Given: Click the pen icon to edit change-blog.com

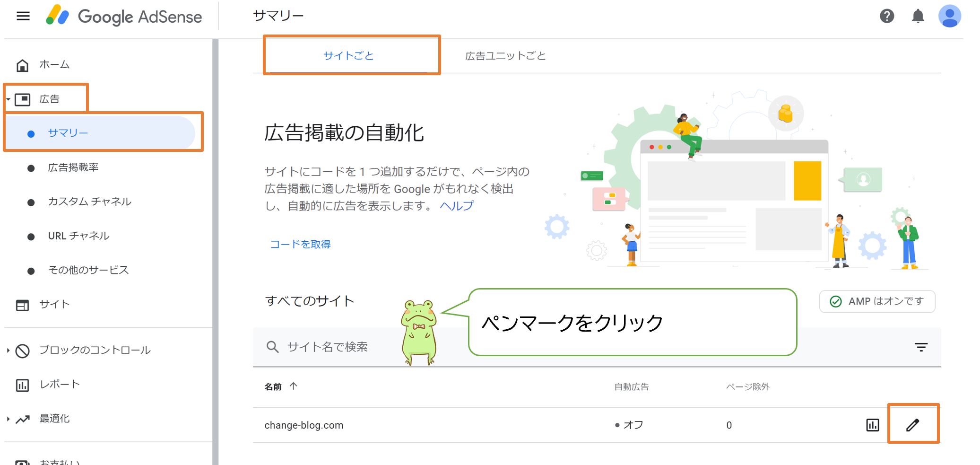Looking at the screenshot, I should coord(913,424).
